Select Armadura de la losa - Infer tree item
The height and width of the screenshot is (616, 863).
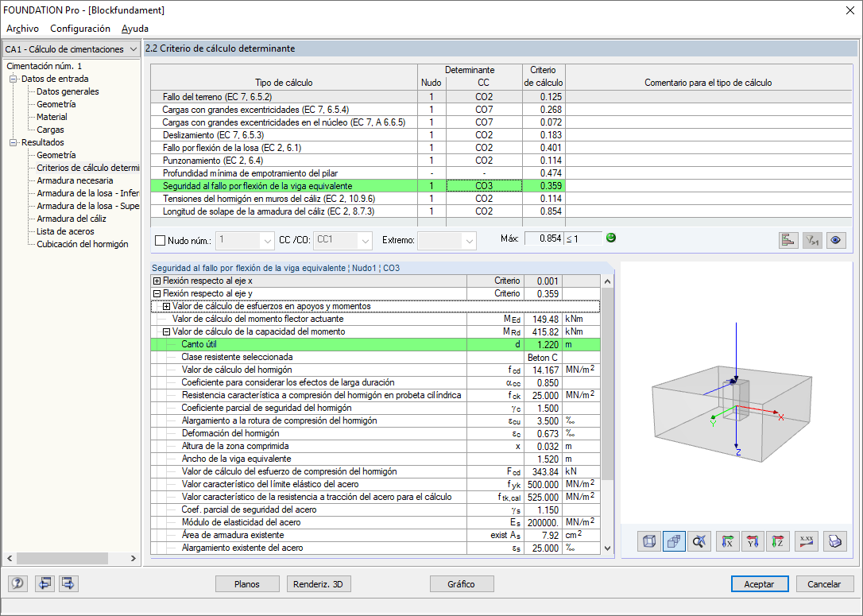(87, 193)
